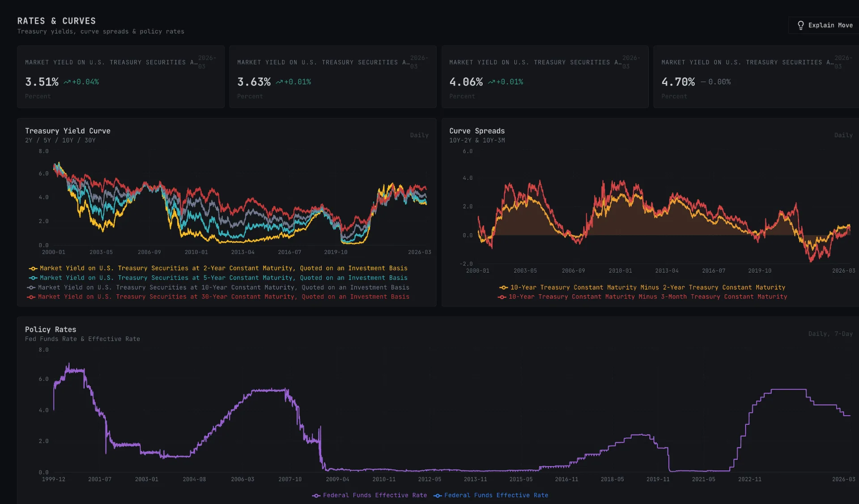Click the Policy Rates chart title
The width and height of the screenshot is (859, 504).
(x=51, y=330)
